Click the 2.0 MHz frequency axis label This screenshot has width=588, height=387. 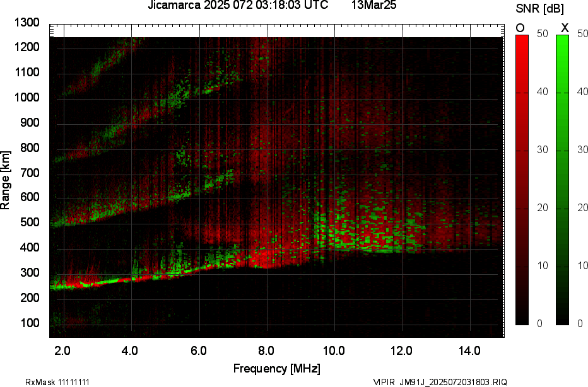62,351
